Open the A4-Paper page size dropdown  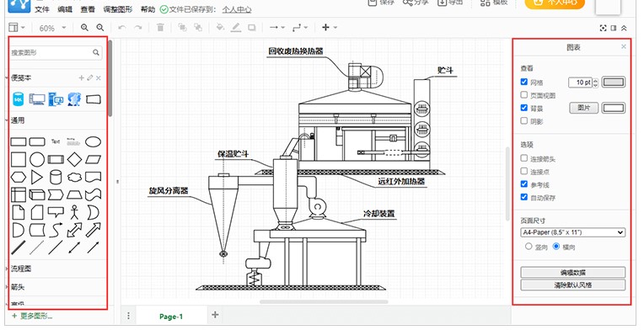point(573,232)
